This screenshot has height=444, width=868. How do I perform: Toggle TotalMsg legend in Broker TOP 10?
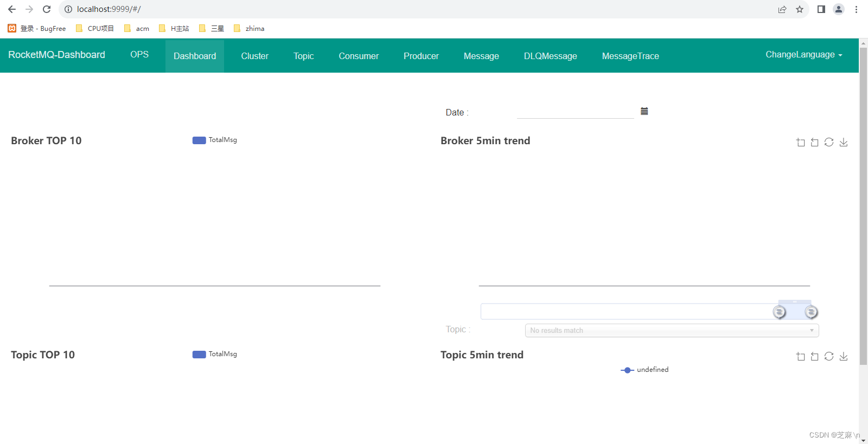(x=215, y=140)
